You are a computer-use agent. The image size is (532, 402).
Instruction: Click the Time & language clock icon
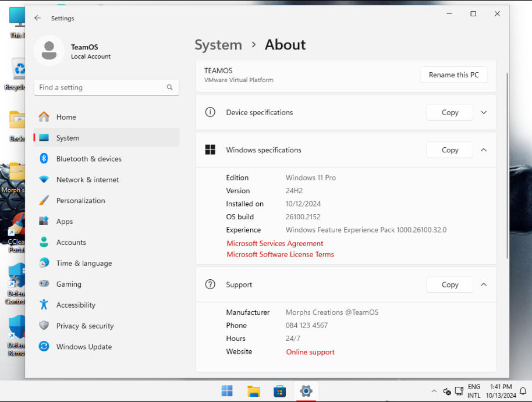pos(44,263)
